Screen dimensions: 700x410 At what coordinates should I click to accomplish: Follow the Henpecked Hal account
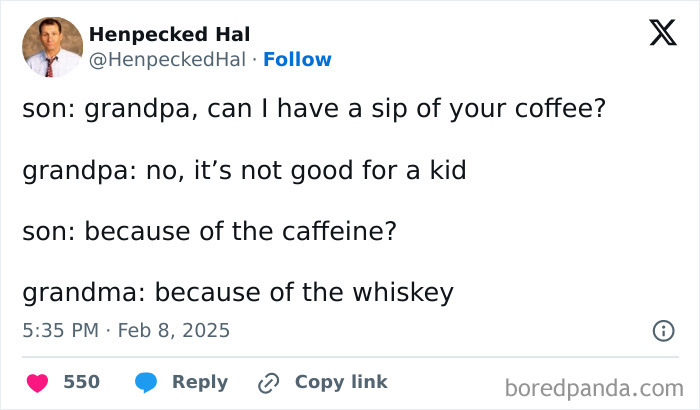coord(297,60)
